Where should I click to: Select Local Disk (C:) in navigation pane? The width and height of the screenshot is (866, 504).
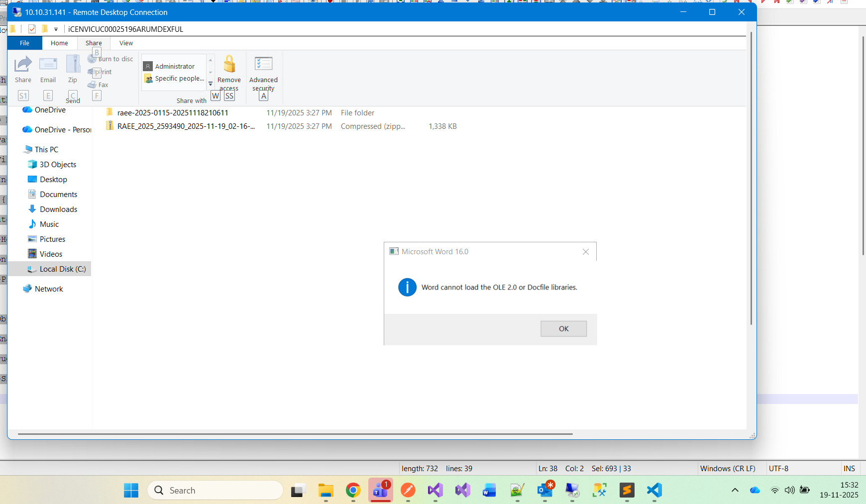(62, 269)
